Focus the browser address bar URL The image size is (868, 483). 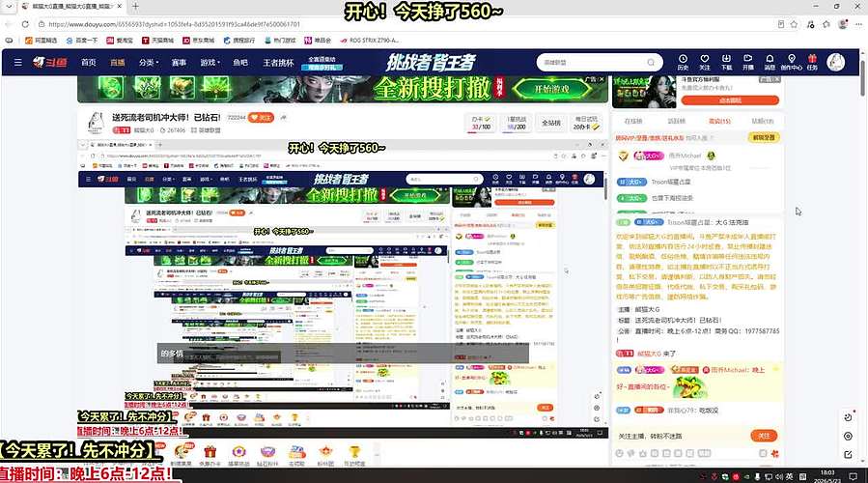[175, 24]
